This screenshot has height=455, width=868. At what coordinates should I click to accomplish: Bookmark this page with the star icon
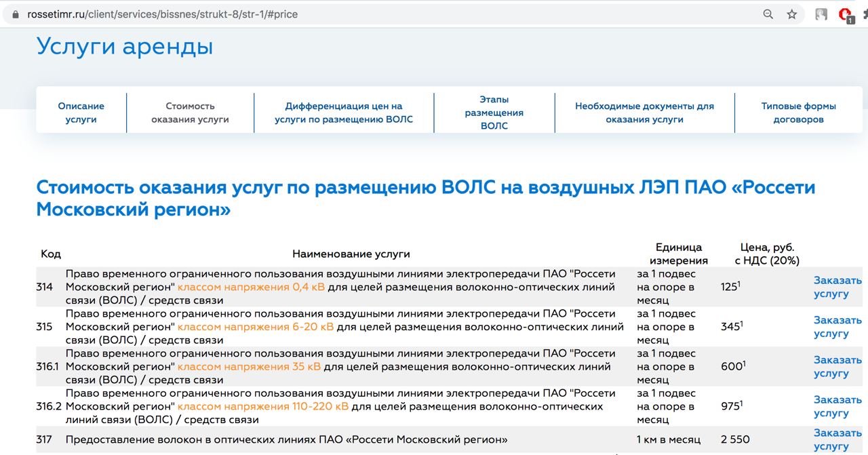(x=791, y=14)
